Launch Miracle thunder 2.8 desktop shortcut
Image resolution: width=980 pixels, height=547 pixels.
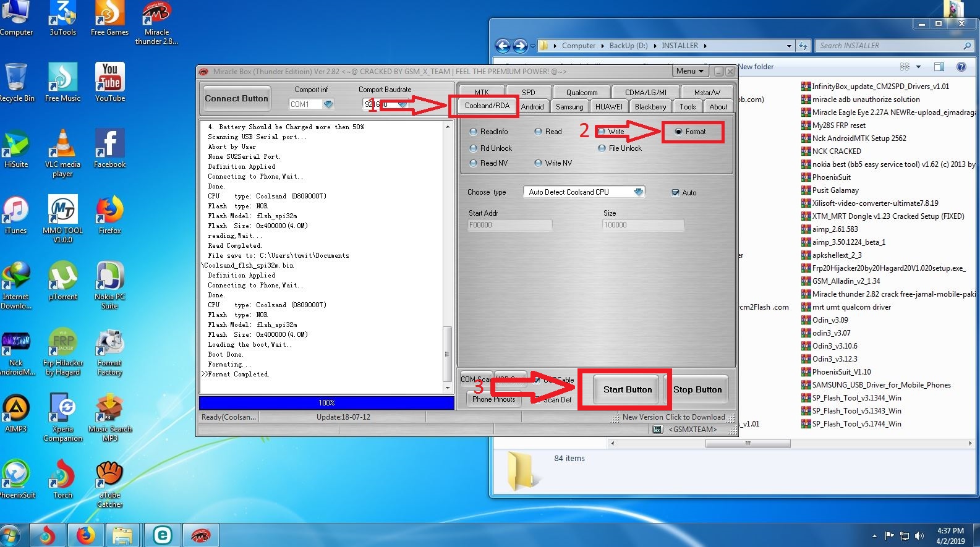pyautogui.click(x=156, y=22)
